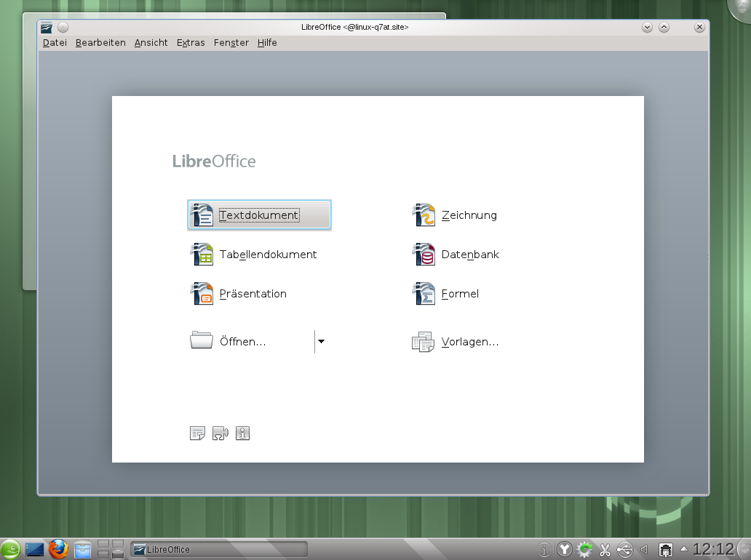Open the Extensions puzzle-piece icon
The height and width of the screenshot is (560, 751).
[x=220, y=433]
